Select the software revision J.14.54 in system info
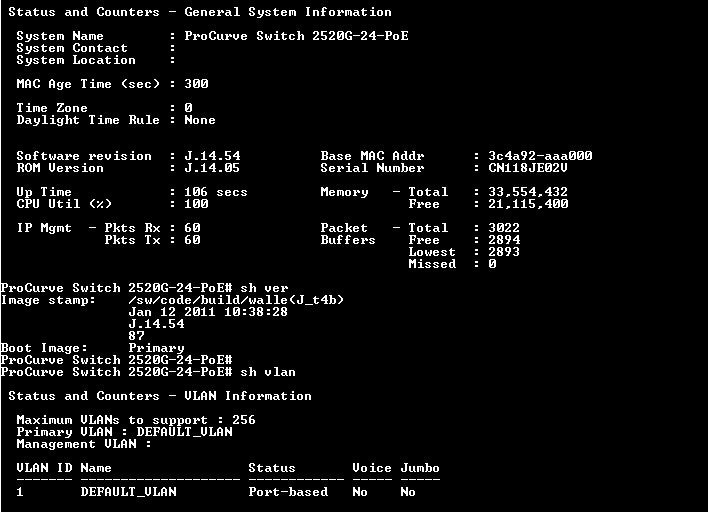Image resolution: width=708 pixels, height=512 pixels. coord(212,156)
